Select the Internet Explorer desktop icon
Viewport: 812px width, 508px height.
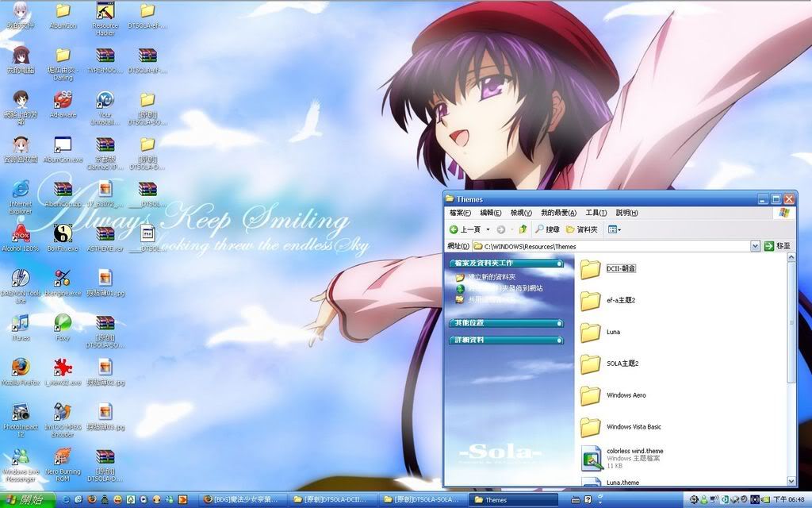[20, 197]
